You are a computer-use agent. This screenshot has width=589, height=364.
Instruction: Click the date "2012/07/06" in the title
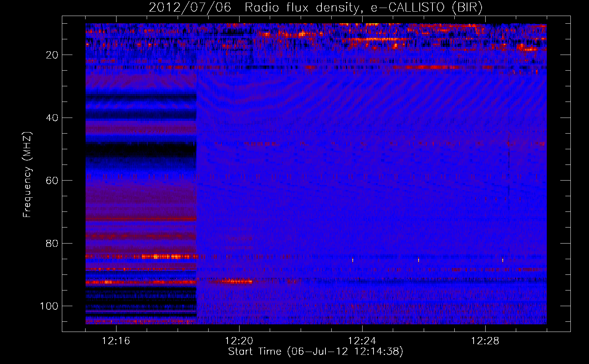click(190, 7)
